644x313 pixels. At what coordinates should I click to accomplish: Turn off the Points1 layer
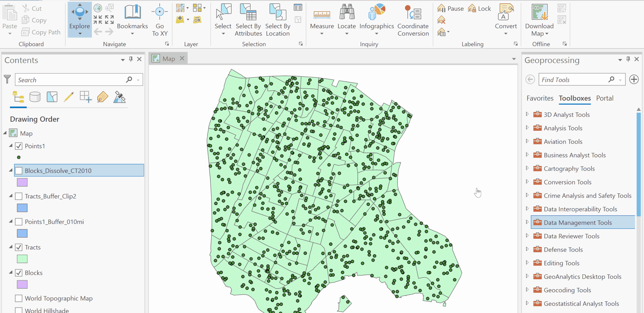19,146
